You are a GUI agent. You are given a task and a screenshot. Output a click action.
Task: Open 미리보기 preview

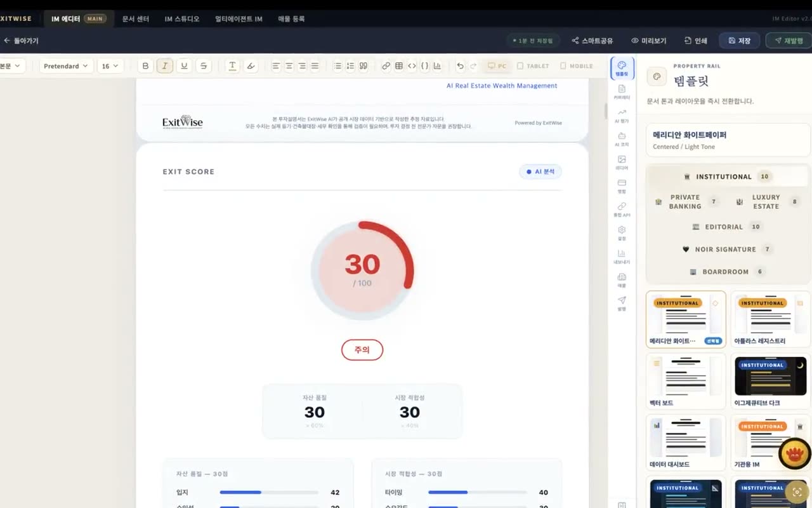click(648, 41)
